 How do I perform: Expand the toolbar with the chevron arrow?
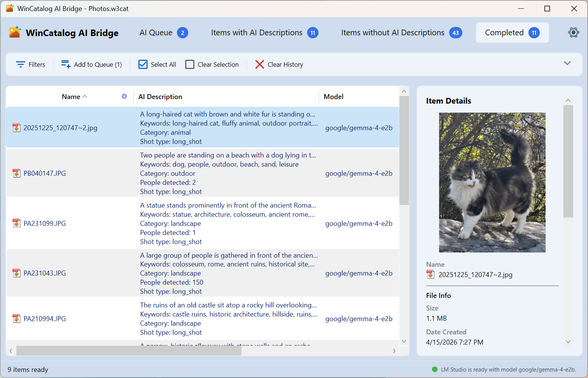click(567, 63)
